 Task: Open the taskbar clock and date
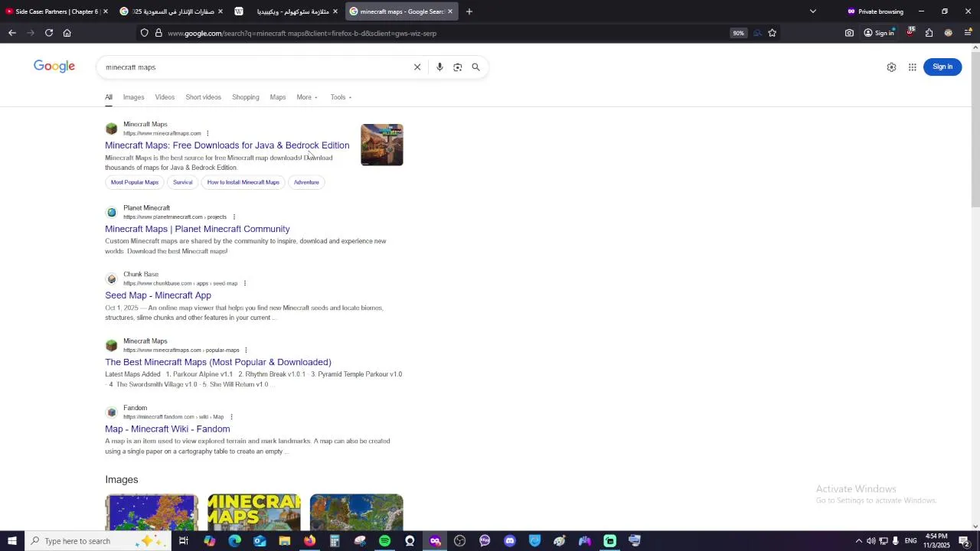coord(936,541)
